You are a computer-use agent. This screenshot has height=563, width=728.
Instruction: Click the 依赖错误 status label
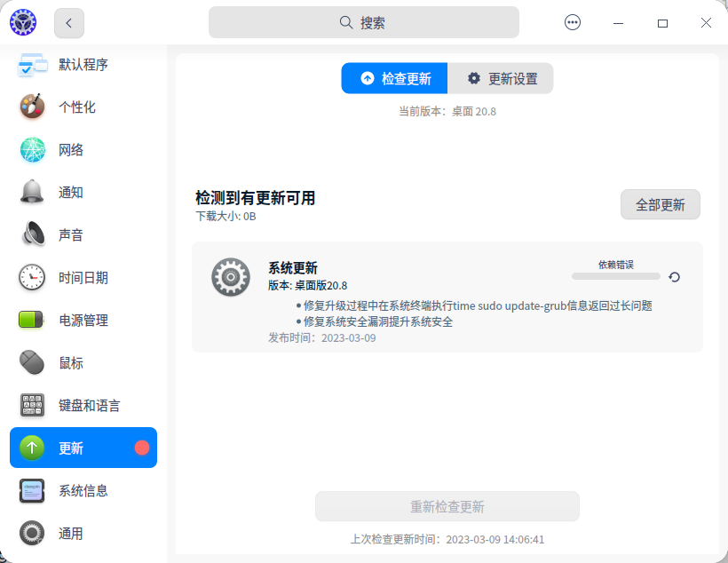coord(615,265)
